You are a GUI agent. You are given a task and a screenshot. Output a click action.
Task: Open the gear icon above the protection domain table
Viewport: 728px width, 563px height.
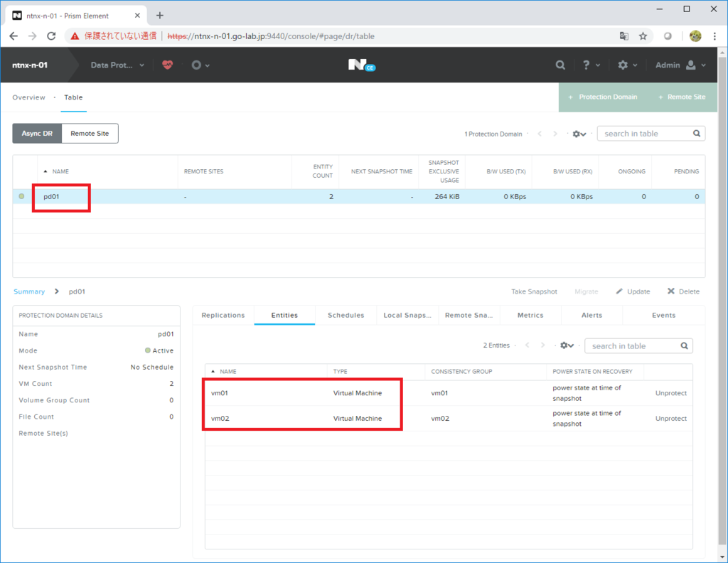pyautogui.click(x=576, y=134)
